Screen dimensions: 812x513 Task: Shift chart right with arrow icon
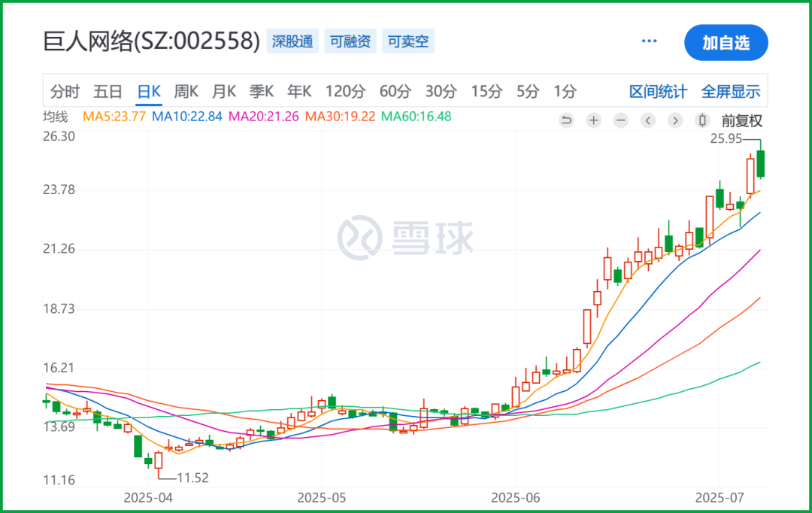[674, 121]
